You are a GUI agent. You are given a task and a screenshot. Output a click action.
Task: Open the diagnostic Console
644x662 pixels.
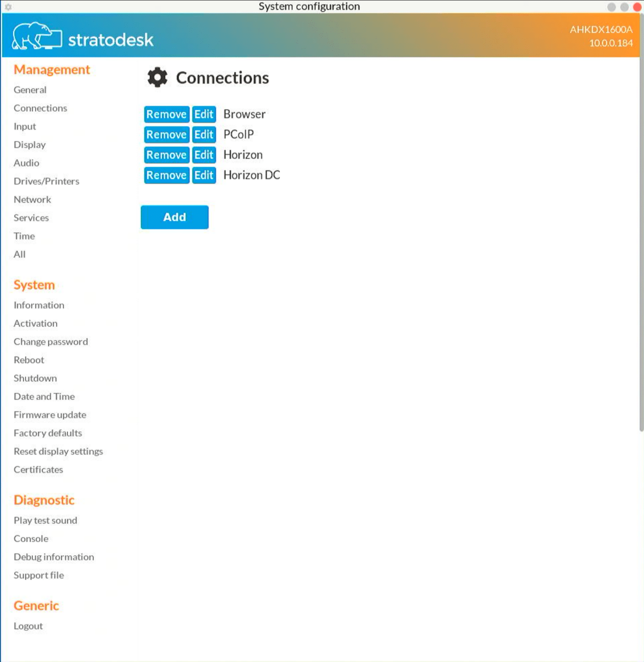coord(31,539)
